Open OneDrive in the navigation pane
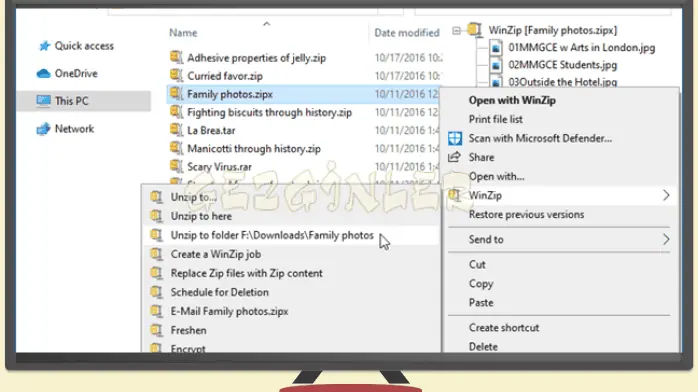The height and width of the screenshot is (392, 698). 76,73
